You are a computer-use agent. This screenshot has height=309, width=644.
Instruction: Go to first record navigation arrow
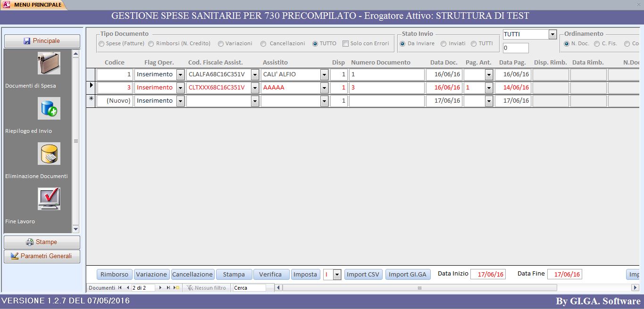(120, 287)
